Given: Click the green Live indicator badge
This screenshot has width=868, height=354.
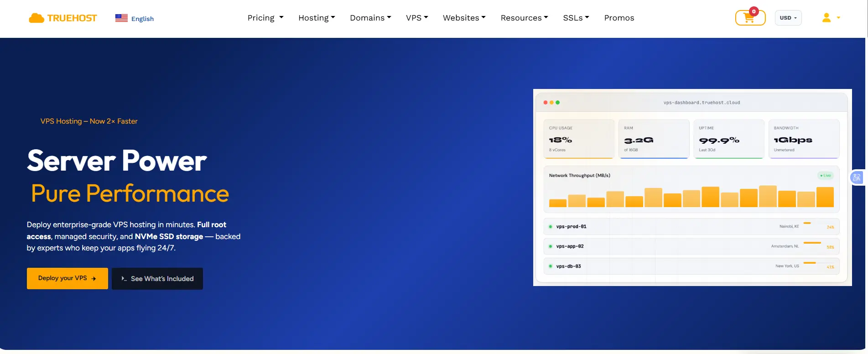Looking at the screenshot, I should (x=826, y=176).
